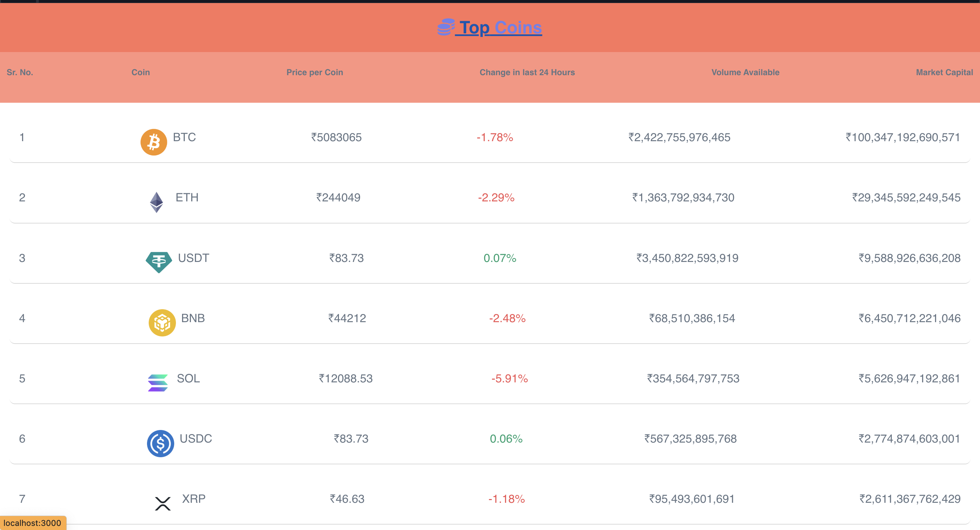980x530 pixels.
Task: Click ETH market cap ₹29,345,592,249,545
Action: (906, 197)
